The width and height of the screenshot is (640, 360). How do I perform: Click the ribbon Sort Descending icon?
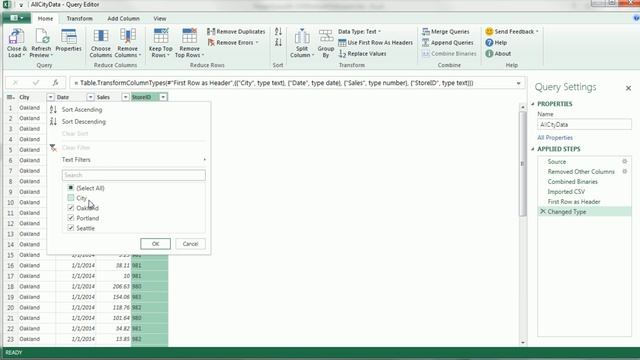278,42
